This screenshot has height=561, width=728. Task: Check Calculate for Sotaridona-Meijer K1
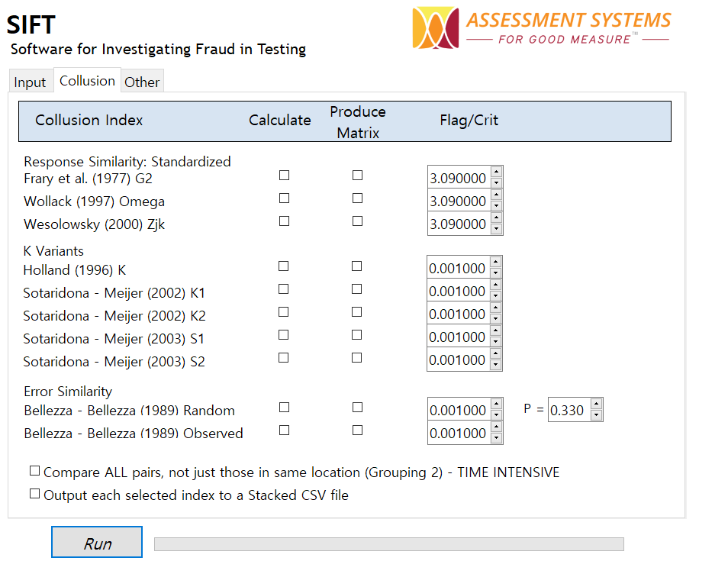284,289
